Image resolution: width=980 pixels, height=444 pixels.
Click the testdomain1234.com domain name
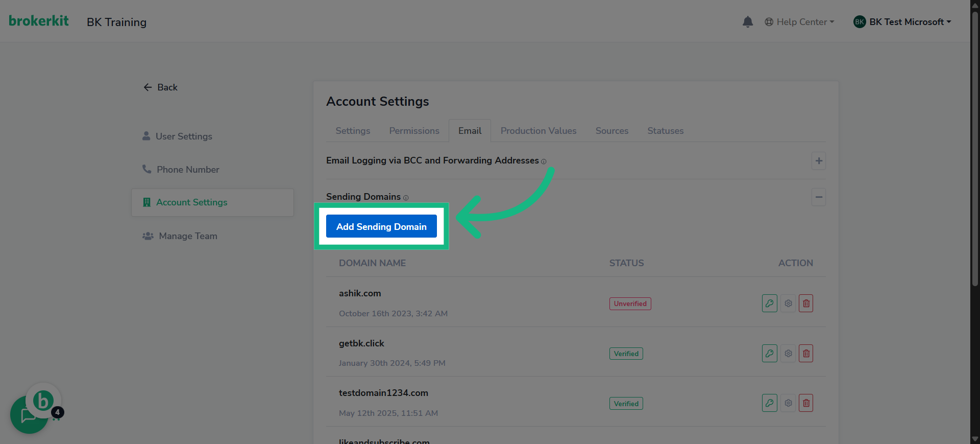click(383, 393)
